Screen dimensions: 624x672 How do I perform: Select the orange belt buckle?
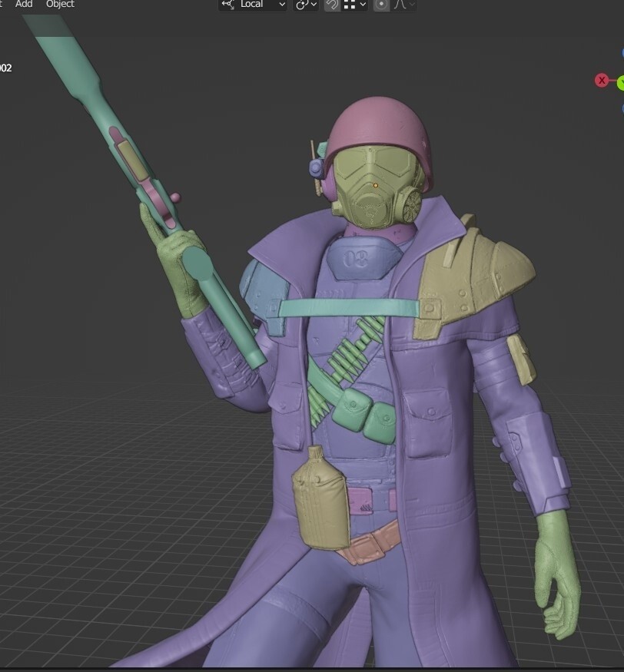coord(373,545)
